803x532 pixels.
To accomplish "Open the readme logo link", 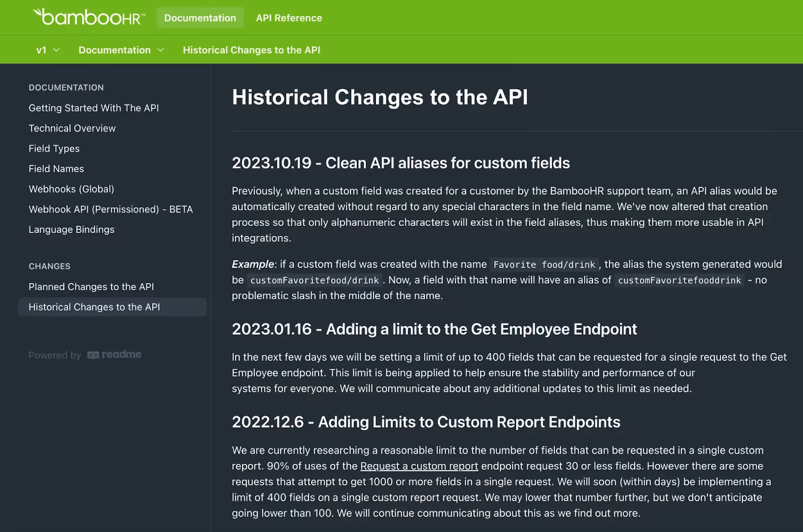I will tap(114, 354).
